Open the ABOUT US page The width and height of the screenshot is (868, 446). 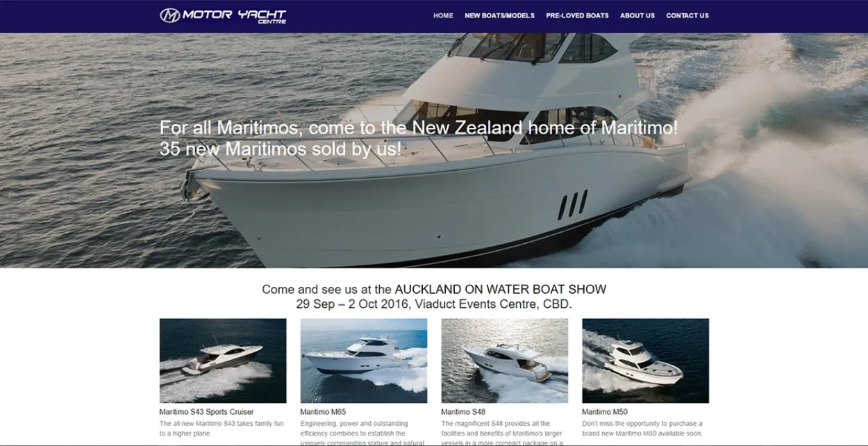click(x=637, y=15)
